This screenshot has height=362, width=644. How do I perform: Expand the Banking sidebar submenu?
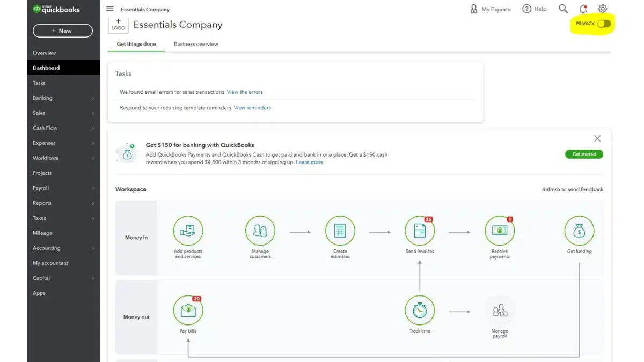pyautogui.click(x=63, y=98)
